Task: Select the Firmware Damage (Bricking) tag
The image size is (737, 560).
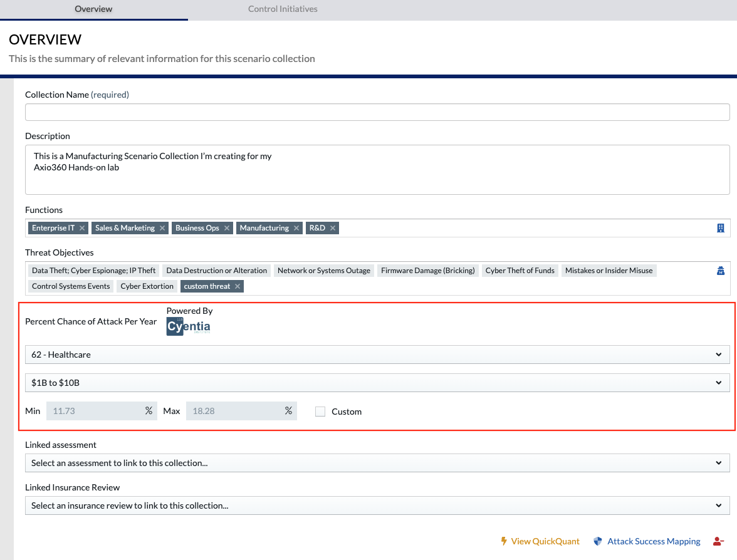Action: coord(427,271)
